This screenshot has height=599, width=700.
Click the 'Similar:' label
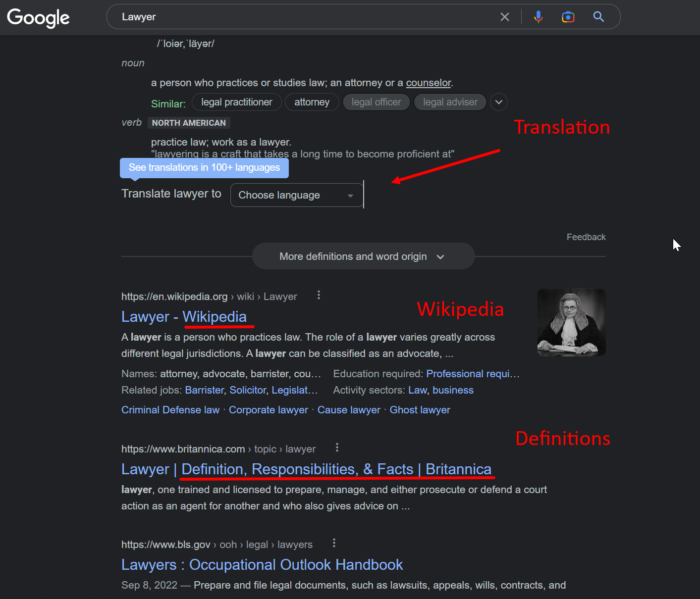(x=168, y=104)
